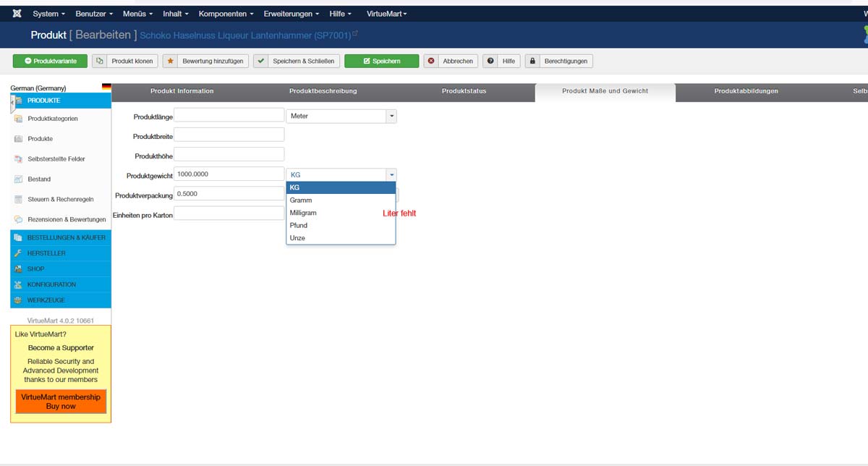Click the Produkt klonen button
Screen dimensions: 868x466
[x=125, y=62]
